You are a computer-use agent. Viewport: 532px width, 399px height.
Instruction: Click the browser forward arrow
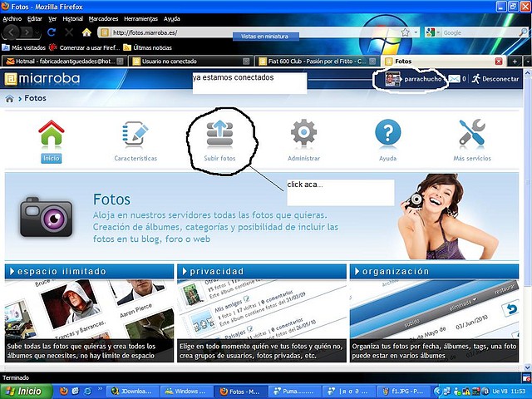[x=27, y=32]
